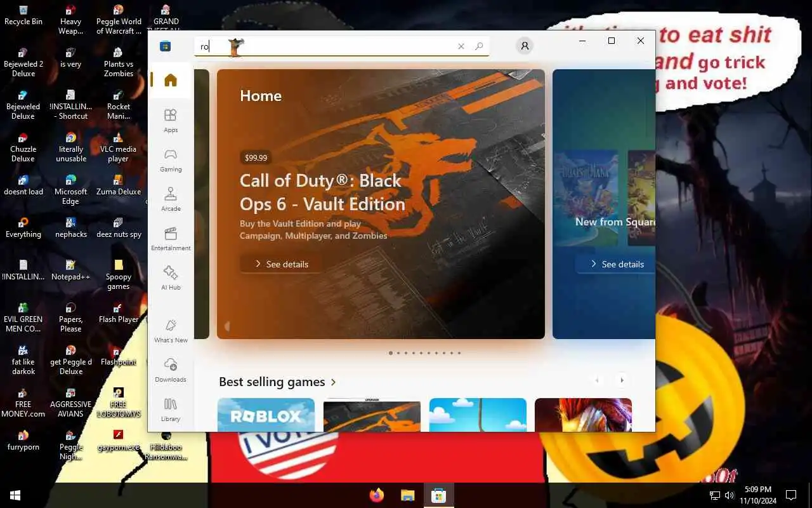Viewport: 812px width, 508px height.
Task: Click Microsoft Store taskbar icon
Action: coord(438,495)
